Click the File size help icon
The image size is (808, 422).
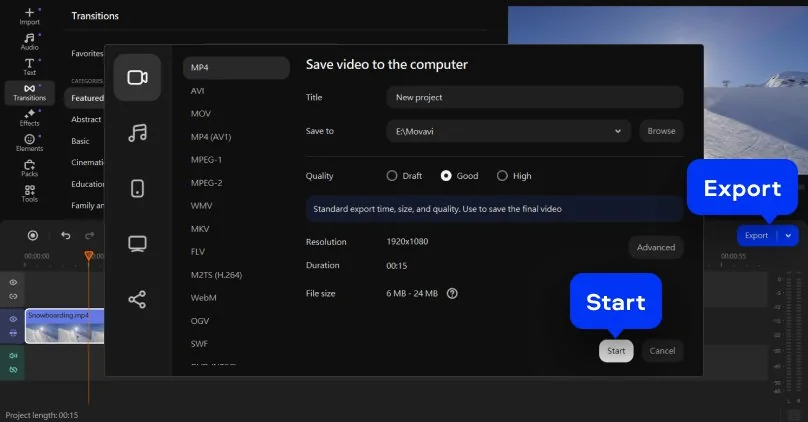point(452,293)
